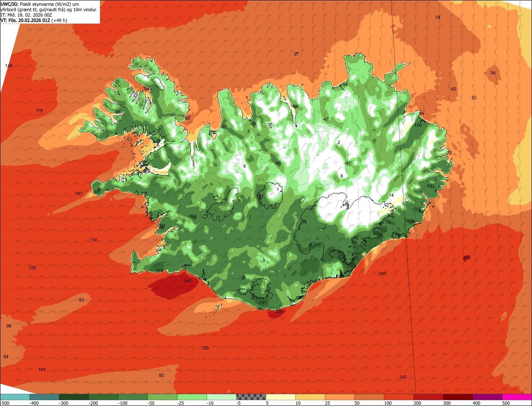Select the 81 value on the map

pyautogui.click(x=224, y=127)
